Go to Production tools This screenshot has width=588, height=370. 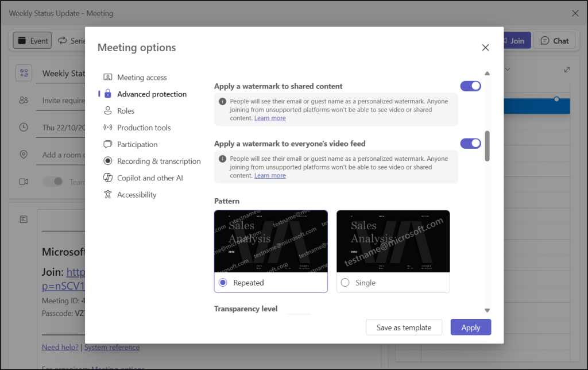coord(144,128)
